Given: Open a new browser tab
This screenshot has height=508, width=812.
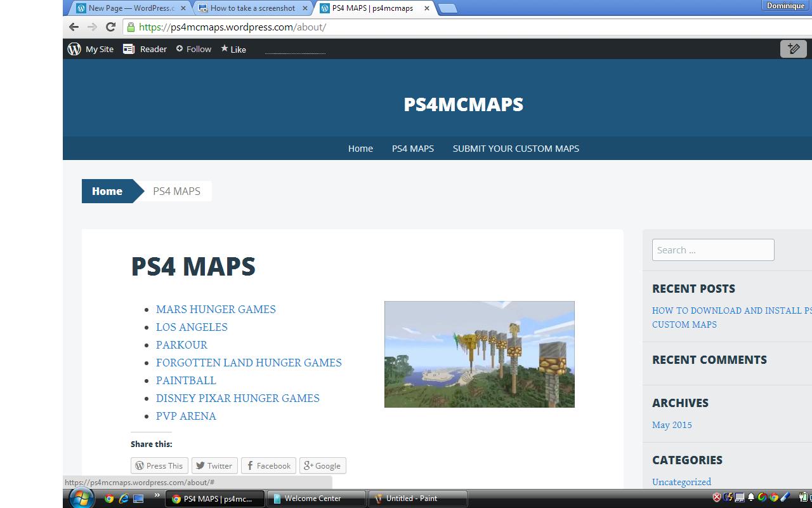Looking at the screenshot, I should click(447, 8).
